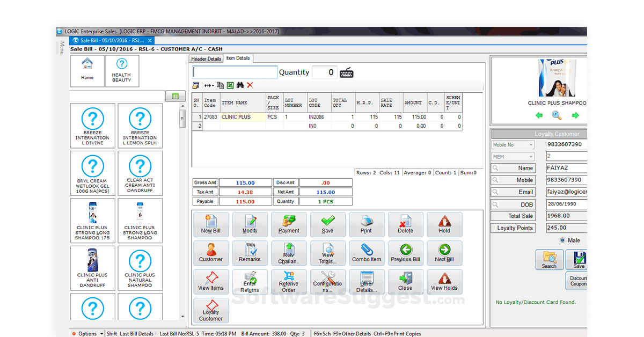Click the red X delete-row icon
644x337 pixels.
pyautogui.click(x=250, y=85)
